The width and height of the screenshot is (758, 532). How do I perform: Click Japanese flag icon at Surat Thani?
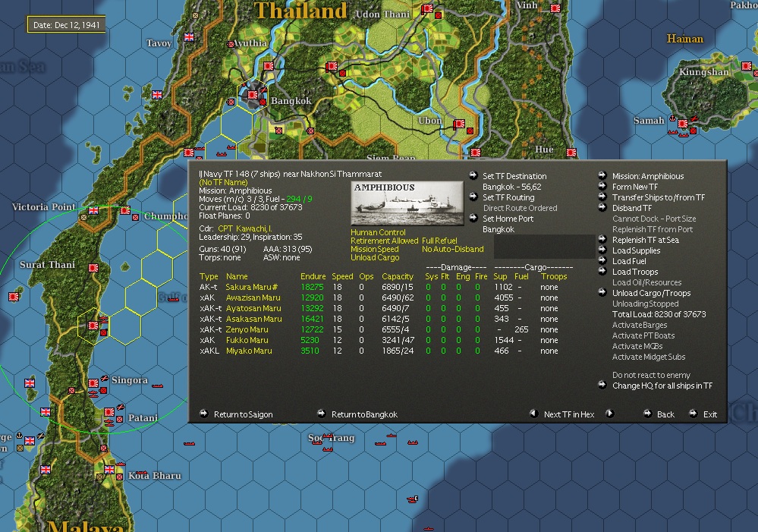click(x=93, y=267)
